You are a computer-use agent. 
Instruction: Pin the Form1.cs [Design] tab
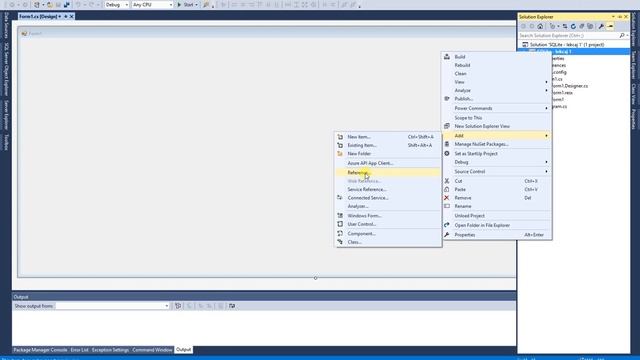[x=66, y=16]
